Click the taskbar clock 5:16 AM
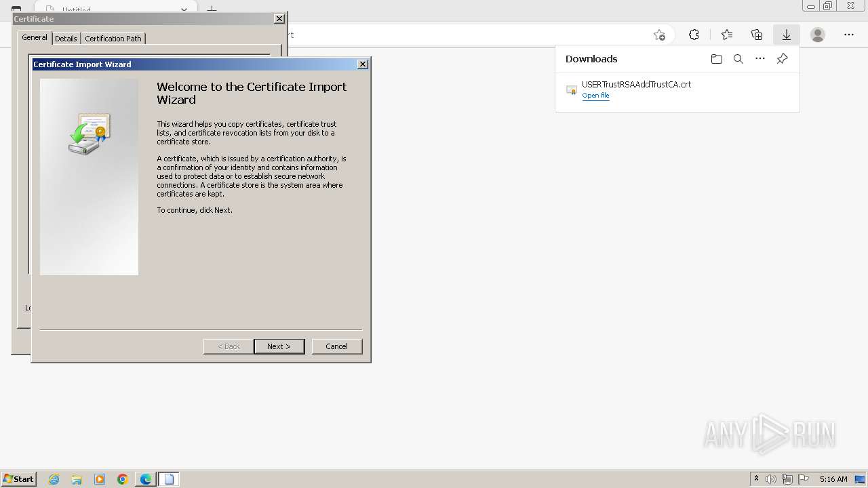Viewport: 868px width, 488px height. pos(833,479)
